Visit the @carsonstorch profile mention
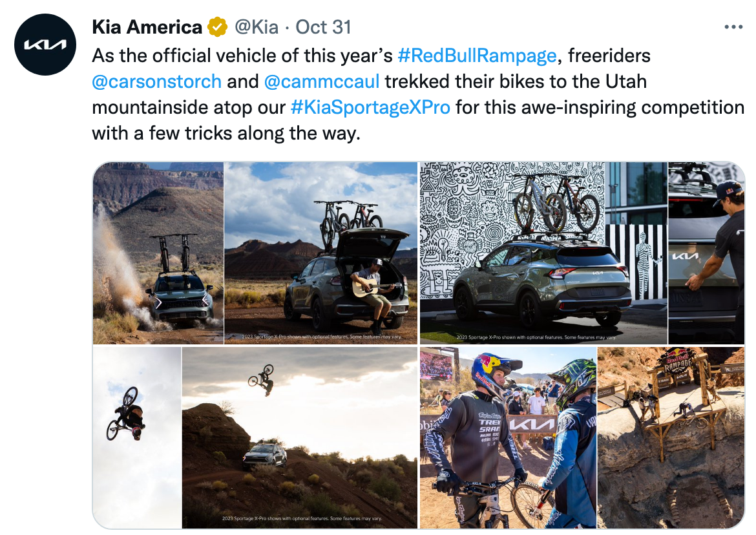Screen dimensions: 756x535 pos(157,81)
